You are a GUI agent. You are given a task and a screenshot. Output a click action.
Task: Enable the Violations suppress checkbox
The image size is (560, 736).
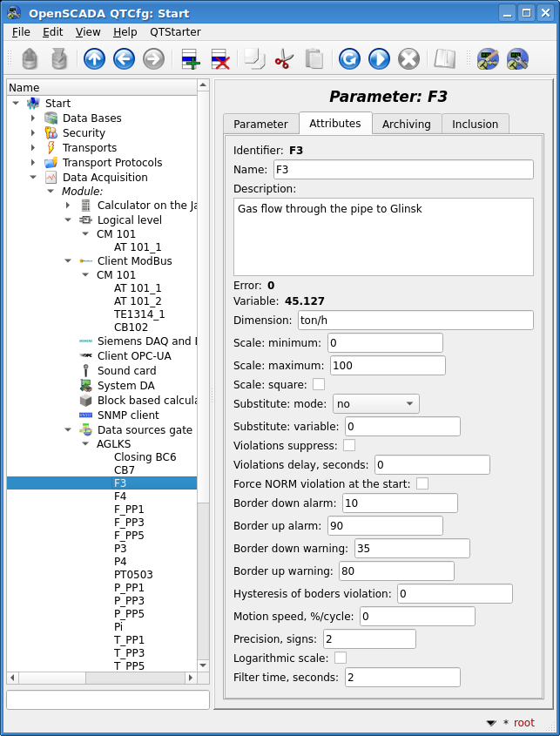349,445
